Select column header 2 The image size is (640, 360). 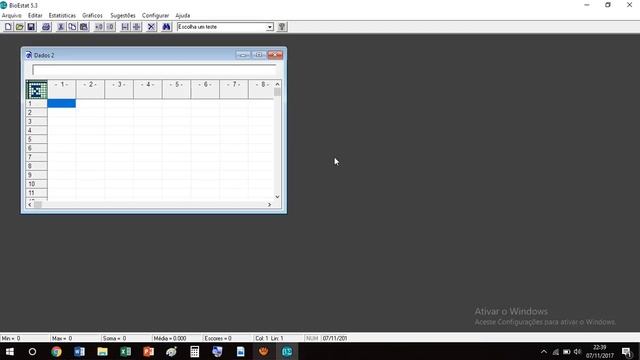[90, 89]
